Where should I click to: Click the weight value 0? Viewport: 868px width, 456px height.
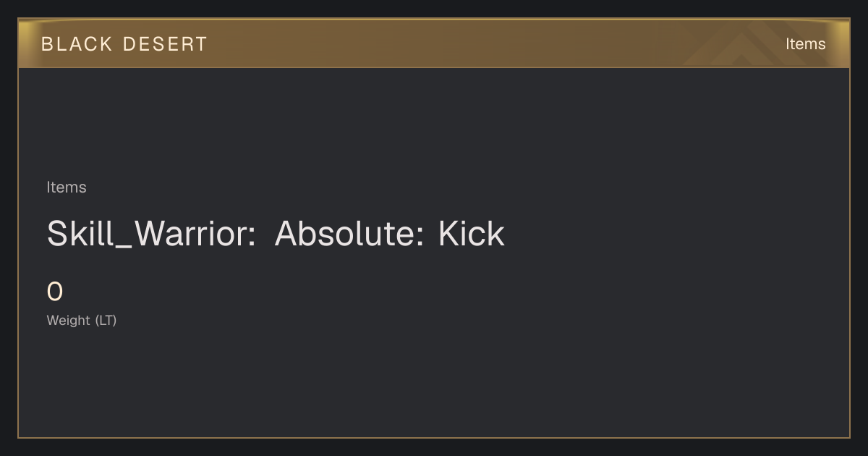[55, 292]
